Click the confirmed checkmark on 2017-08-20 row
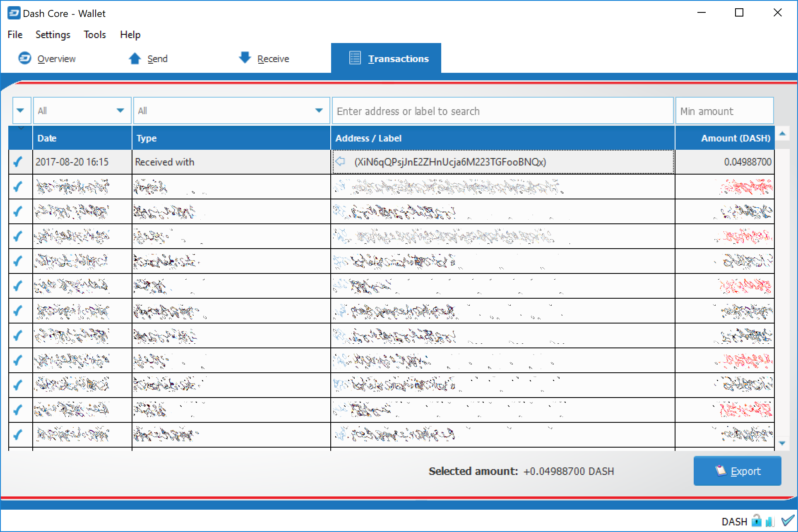The image size is (798, 532). point(18,162)
